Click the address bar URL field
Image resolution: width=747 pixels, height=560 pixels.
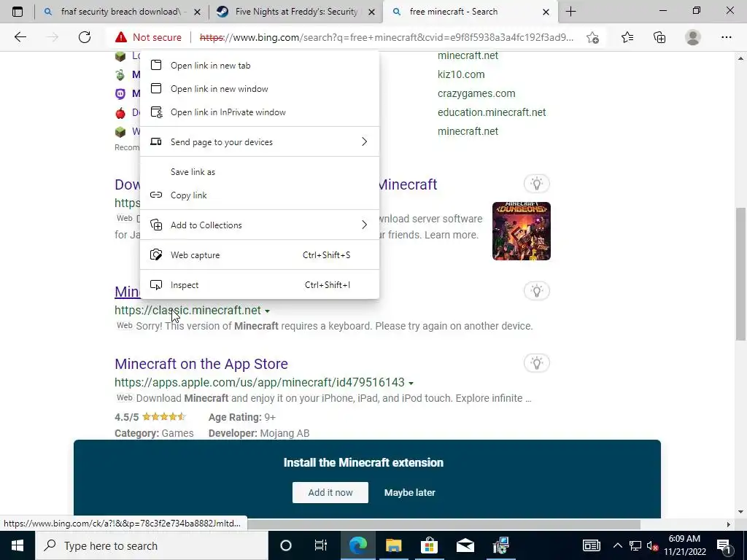(387, 37)
